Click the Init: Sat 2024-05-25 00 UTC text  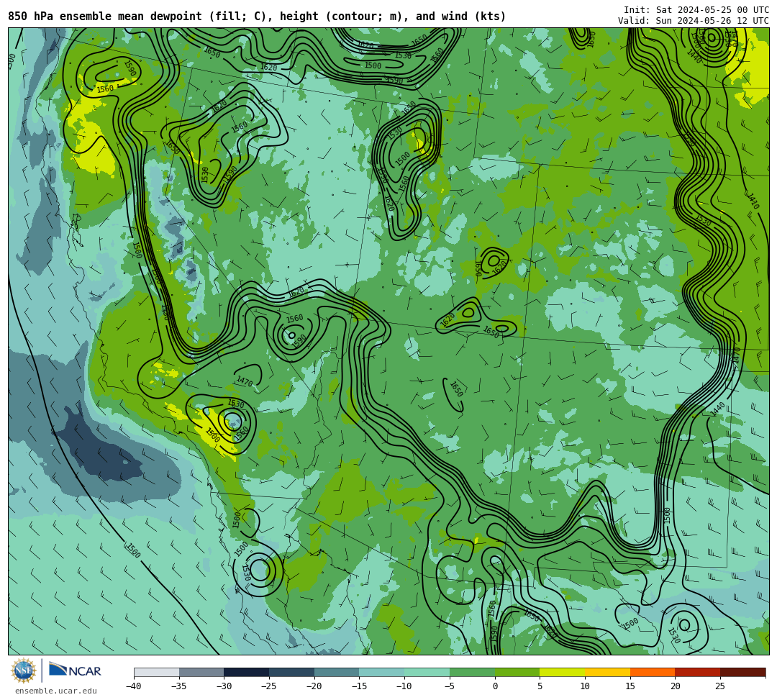click(696, 10)
